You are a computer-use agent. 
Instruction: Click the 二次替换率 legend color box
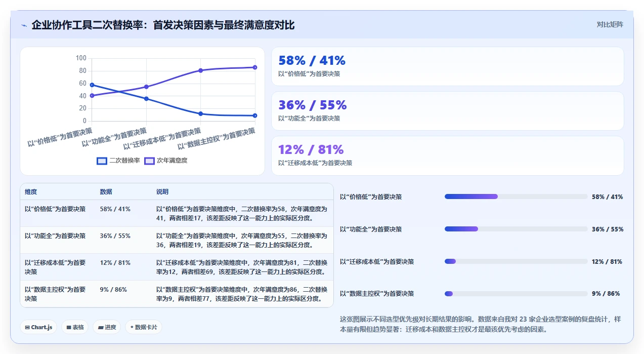tap(102, 161)
